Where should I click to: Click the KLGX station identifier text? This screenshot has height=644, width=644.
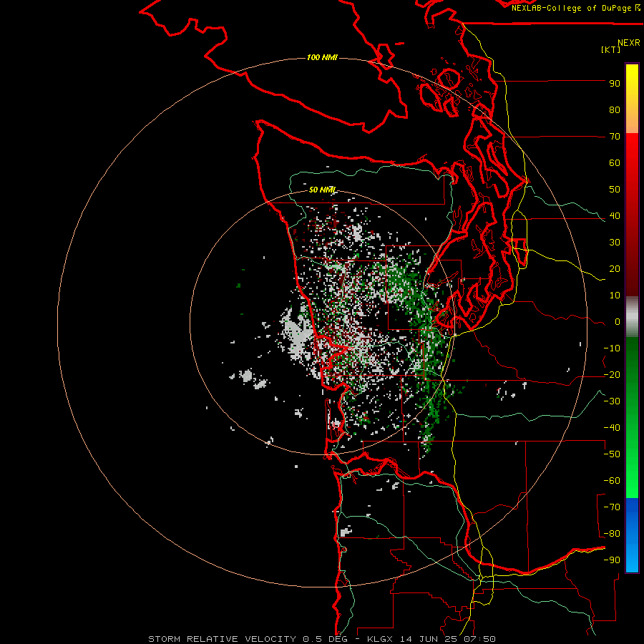[x=381, y=639]
